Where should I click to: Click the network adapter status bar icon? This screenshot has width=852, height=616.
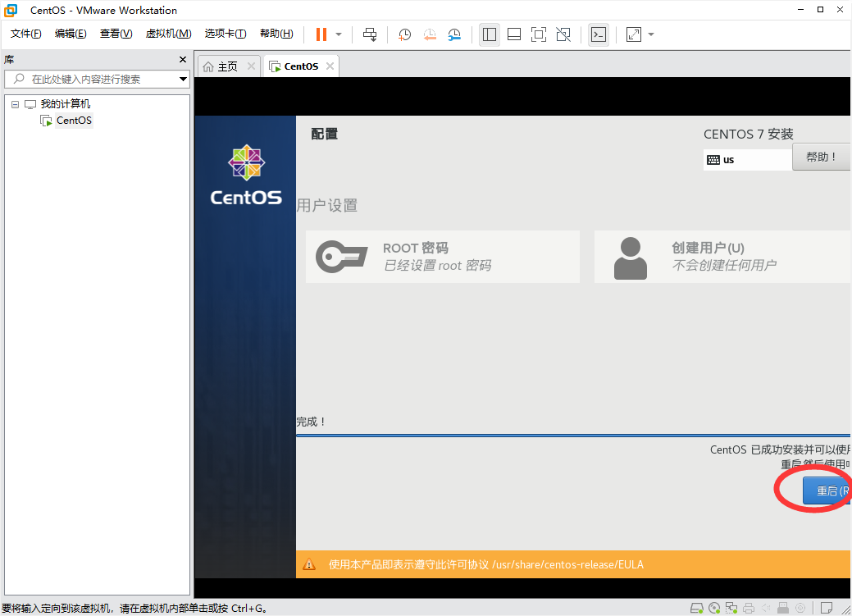pyautogui.click(x=731, y=608)
